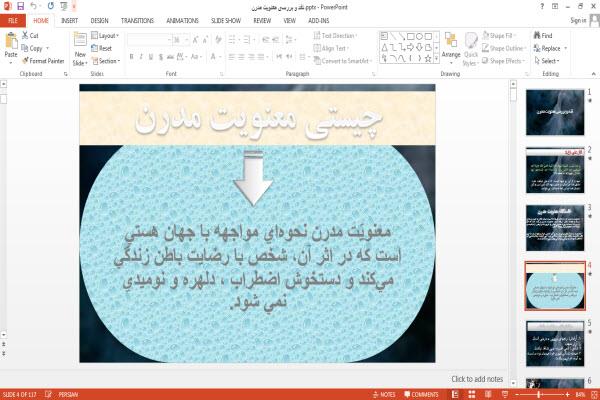The width and height of the screenshot is (600, 400).
Task: Open the font color picker
Action: tap(214, 57)
